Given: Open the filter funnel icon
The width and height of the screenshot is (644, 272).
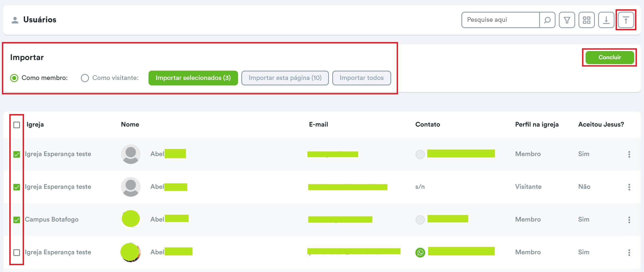Looking at the screenshot, I should (567, 20).
